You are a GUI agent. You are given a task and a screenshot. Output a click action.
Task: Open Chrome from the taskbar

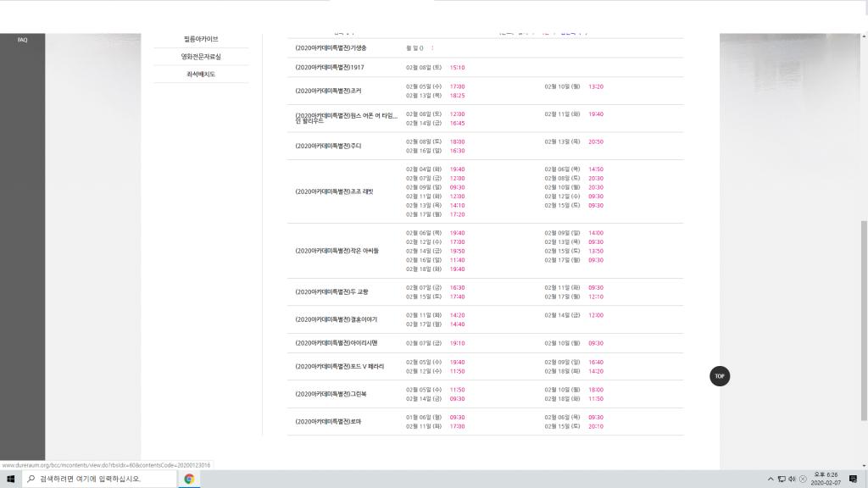pyautogui.click(x=189, y=480)
